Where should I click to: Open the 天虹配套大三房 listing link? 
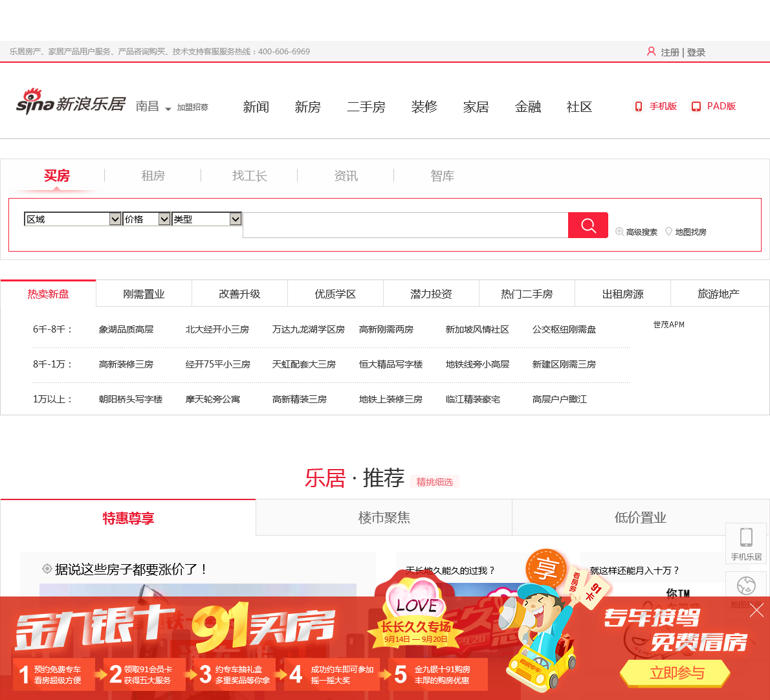coord(304,364)
